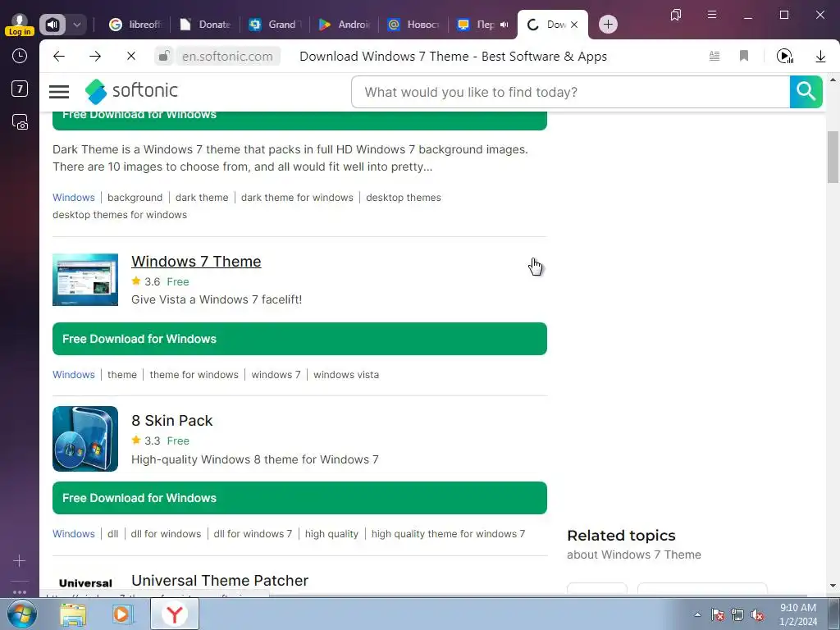Viewport: 840px width, 630px height.
Task: Expand the dropdown next to the speaker icon
Action: tap(76, 24)
